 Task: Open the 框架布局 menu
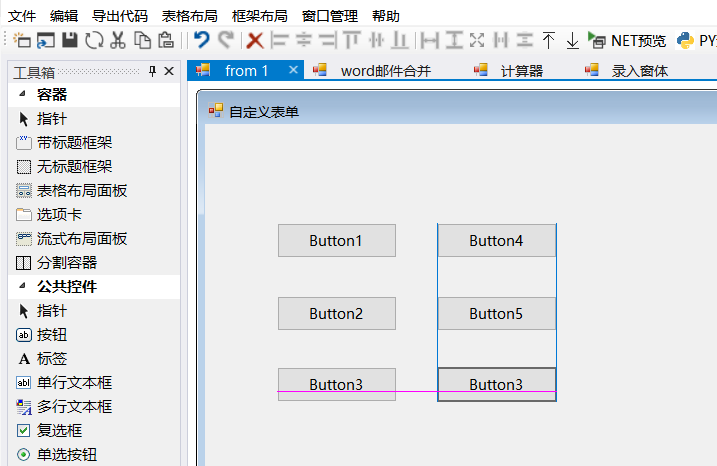259,16
